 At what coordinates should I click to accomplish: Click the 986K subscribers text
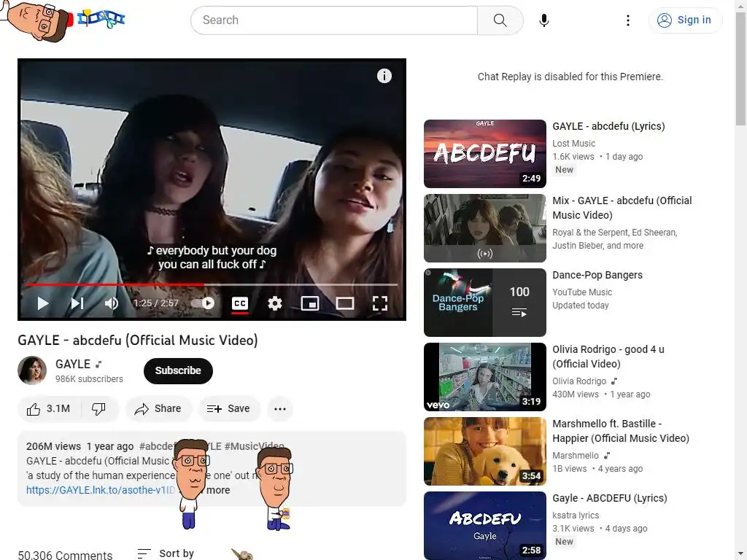tap(89, 379)
